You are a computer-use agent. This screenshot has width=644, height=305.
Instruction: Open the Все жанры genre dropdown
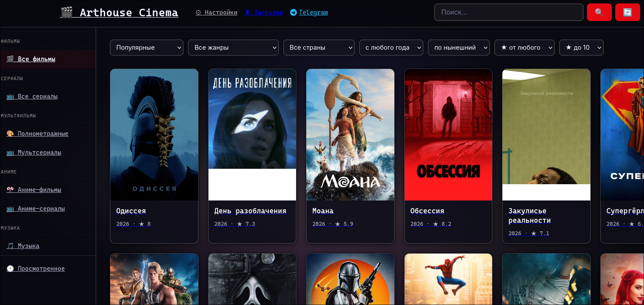(233, 48)
